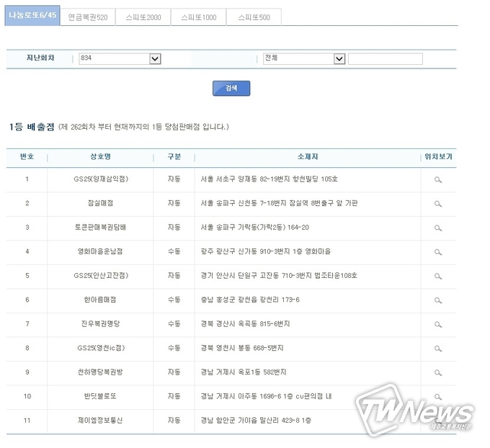Open map icon for 토큰판매복권담배
This screenshot has height=448, width=490.
tap(437, 228)
